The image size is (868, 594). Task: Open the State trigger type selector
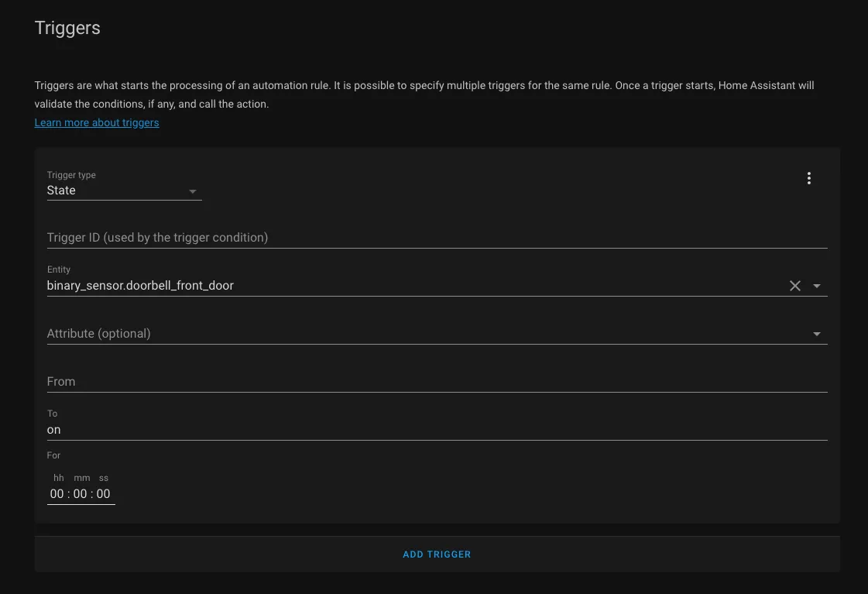(116, 191)
